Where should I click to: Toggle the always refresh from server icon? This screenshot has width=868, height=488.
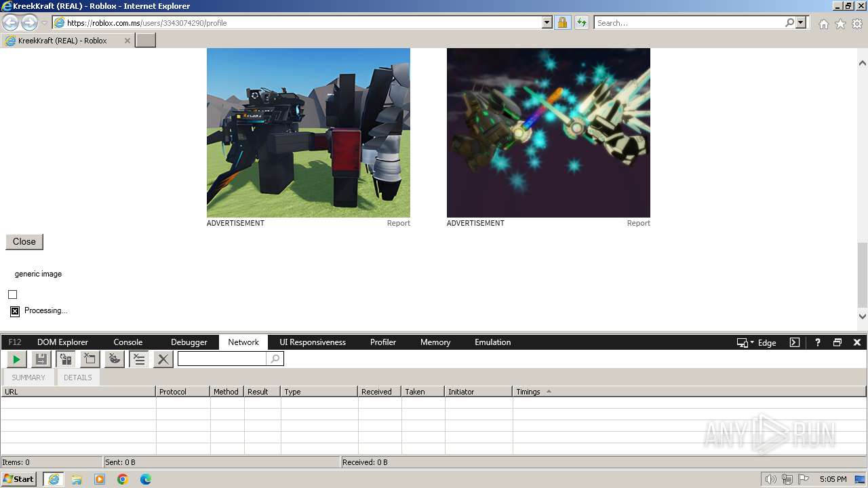pos(66,359)
